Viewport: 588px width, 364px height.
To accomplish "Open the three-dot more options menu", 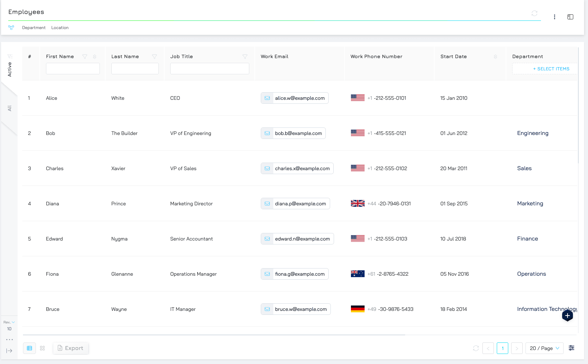I will pyautogui.click(x=554, y=17).
